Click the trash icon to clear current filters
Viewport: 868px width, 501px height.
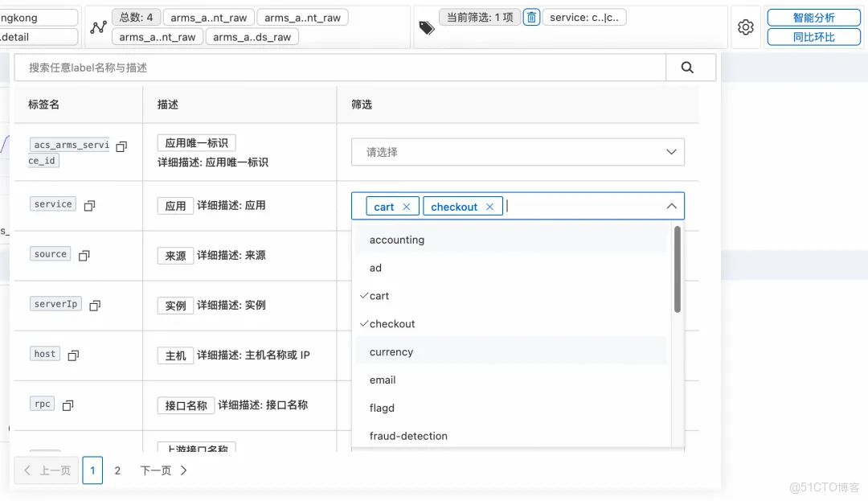[x=531, y=17]
